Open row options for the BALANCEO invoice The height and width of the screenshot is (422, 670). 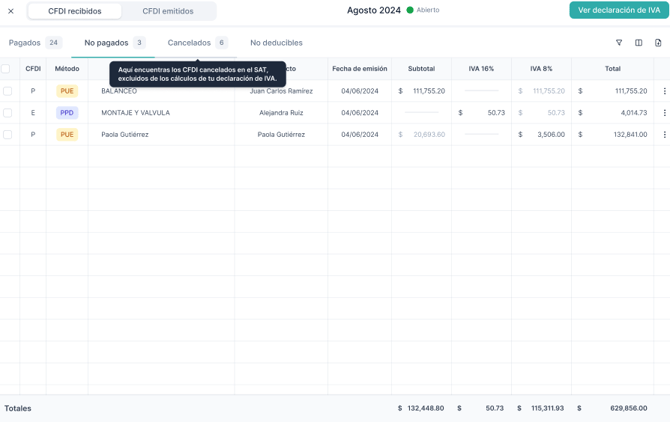click(x=664, y=91)
